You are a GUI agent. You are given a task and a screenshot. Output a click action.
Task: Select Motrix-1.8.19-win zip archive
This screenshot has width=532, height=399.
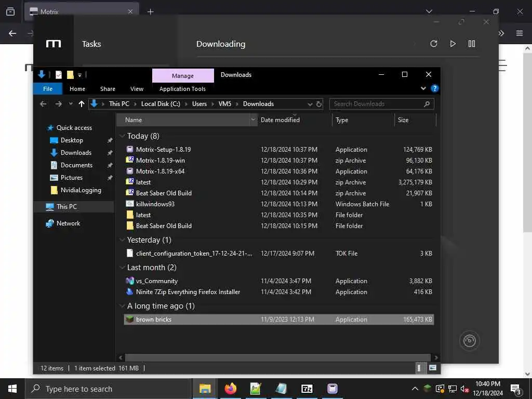click(x=279, y=160)
